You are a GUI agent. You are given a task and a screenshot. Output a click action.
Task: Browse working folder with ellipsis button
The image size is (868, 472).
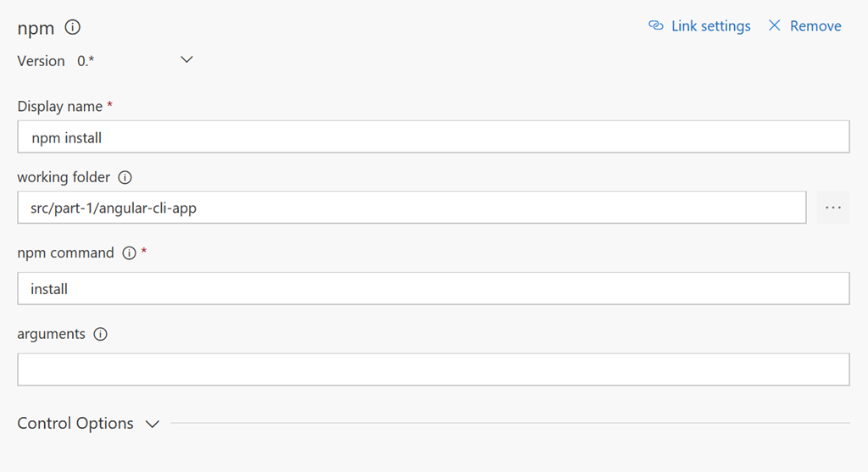click(x=833, y=208)
